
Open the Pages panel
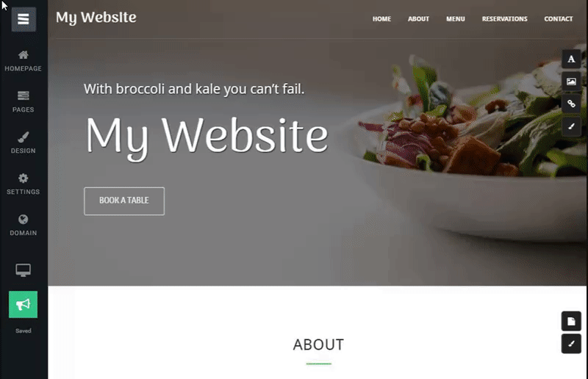pyautogui.click(x=24, y=101)
